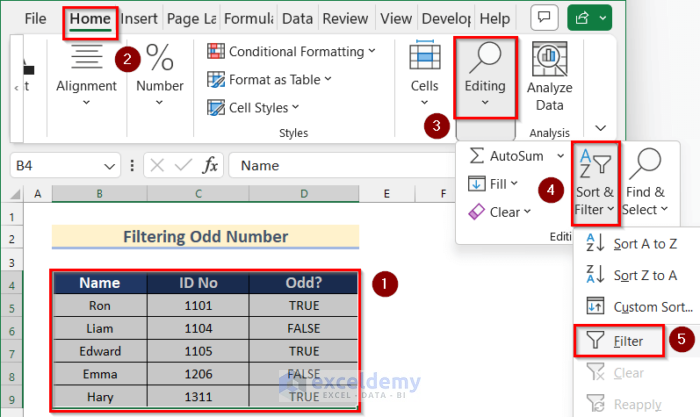Click the Insert Function fx icon
Image resolution: width=700 pixels, height=417 pixels.
click(x=210, y=166)
